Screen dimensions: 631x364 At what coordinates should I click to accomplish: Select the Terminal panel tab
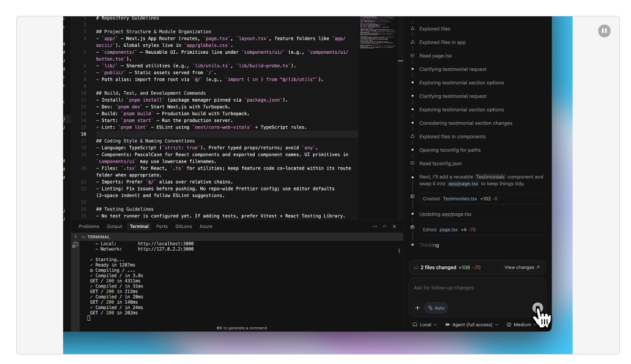coord(139,227)
